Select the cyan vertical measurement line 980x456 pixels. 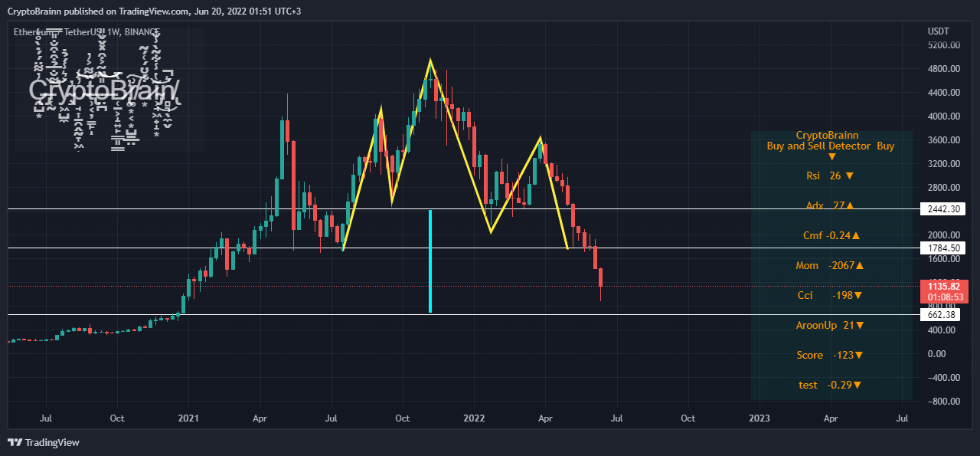coord(430,261)
